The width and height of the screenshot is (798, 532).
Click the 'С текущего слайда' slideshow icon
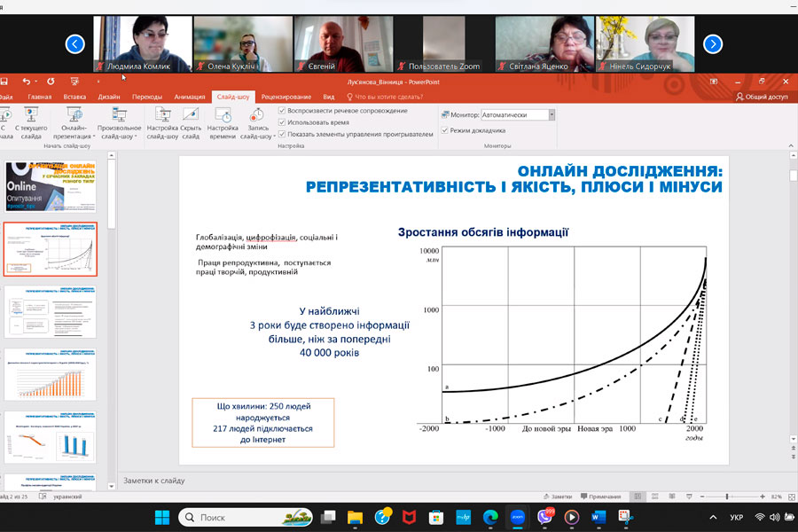[31, 123]
